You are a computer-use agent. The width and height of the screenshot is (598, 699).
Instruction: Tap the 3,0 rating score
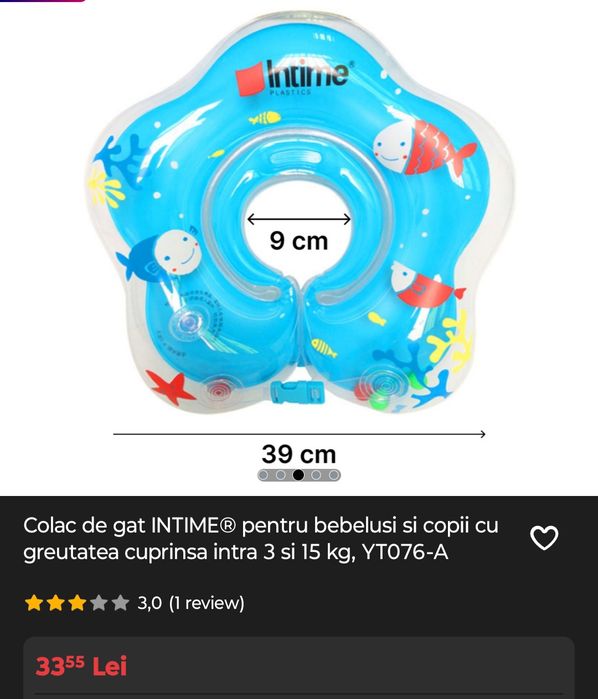[x=149, y=603]
